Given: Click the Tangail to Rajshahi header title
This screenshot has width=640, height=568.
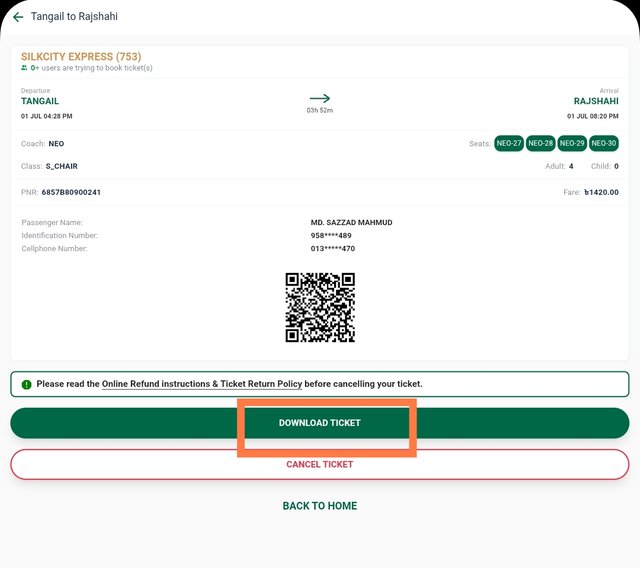Looking at the screenshot, I should (74, 16).
